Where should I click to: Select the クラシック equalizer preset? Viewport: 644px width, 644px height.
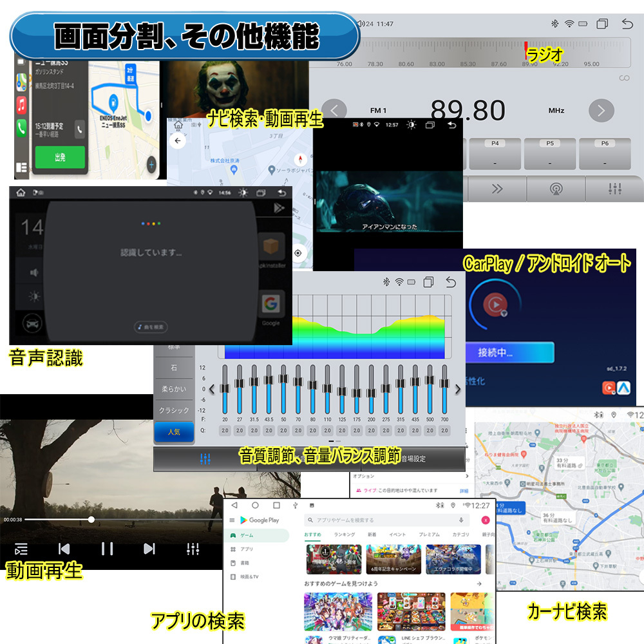[x=174, y=410]
